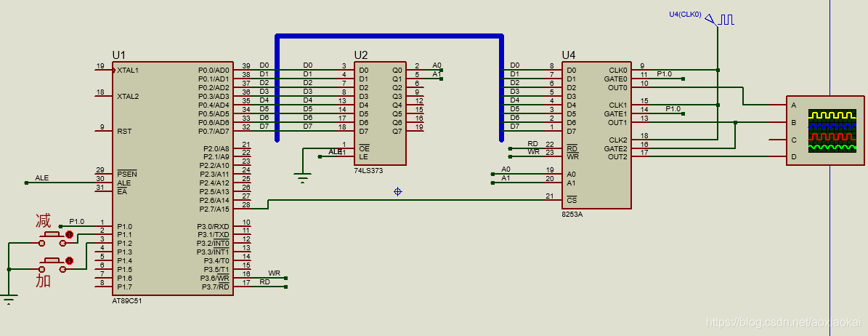Click the U4 reference label
Image resolution: width=868 pixels, height=336 pixels.
tap(569, 55)
